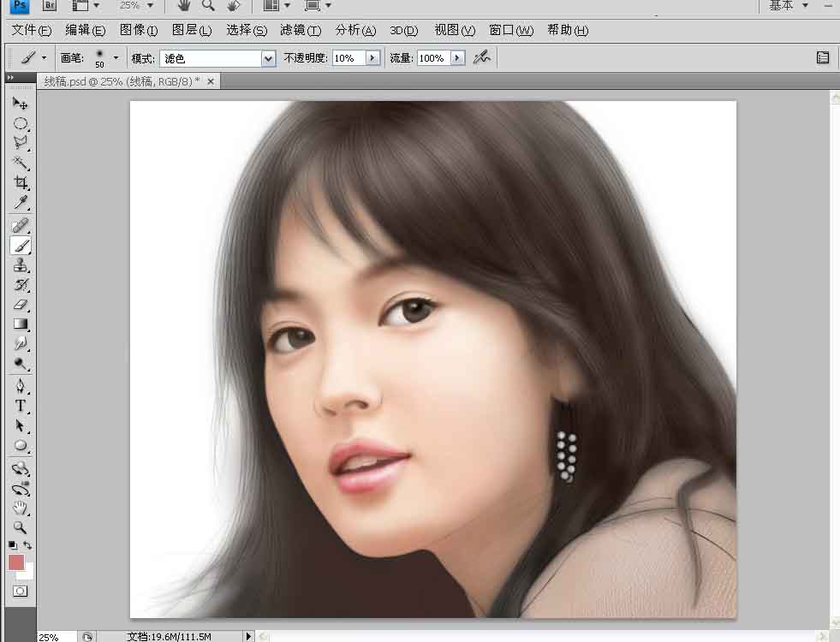Image resolution: width=840 pixels, height=642 pixels.
Task: Select the Path Selection tool
Action: [21, 425]
